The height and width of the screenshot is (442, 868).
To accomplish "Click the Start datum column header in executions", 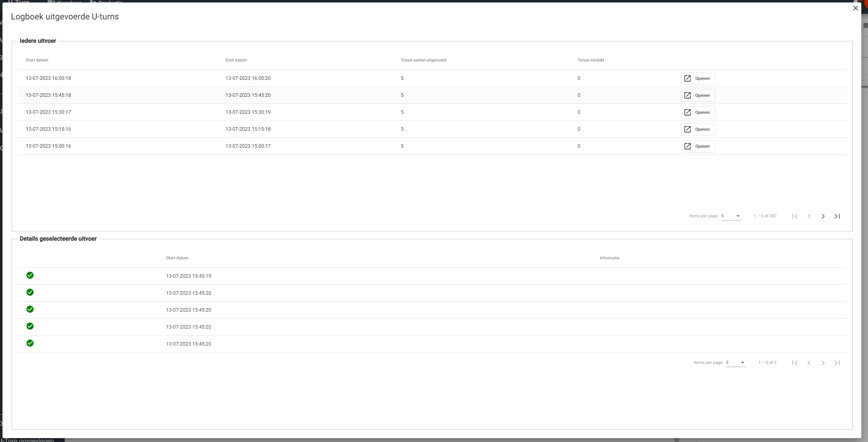I will [x=37, y=60].
